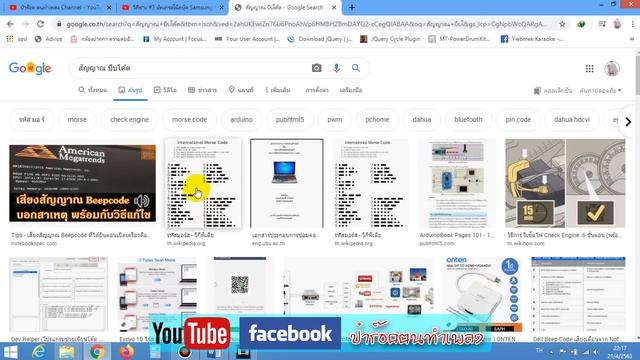Open the ArduinoBook Pages circuit image
This screenshot has width=640, height=360.
pos(457,183)
